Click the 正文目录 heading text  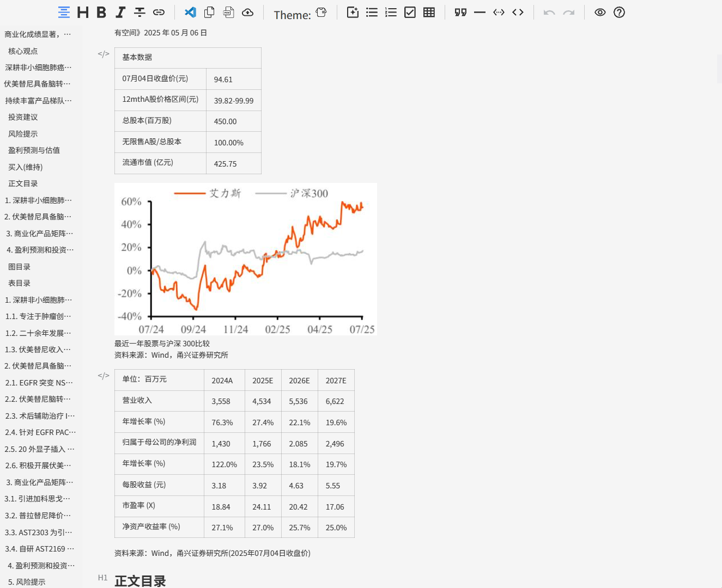tap(140, 580)
